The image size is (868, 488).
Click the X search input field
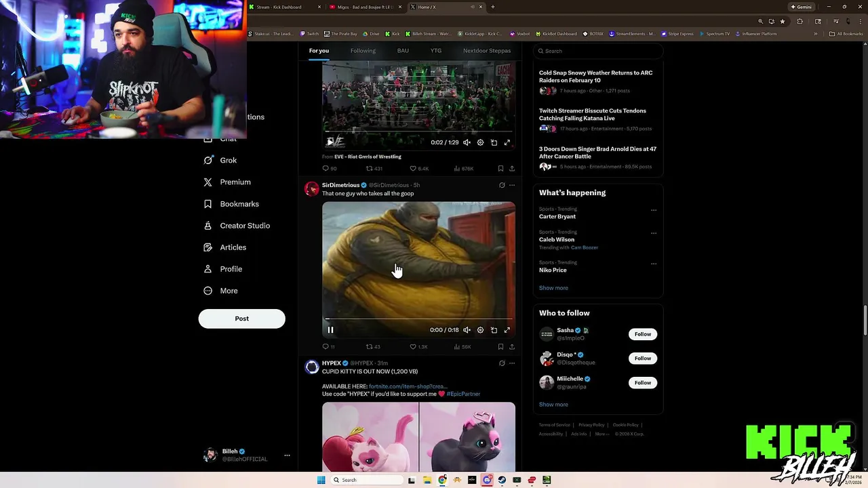tap(597, 51)
